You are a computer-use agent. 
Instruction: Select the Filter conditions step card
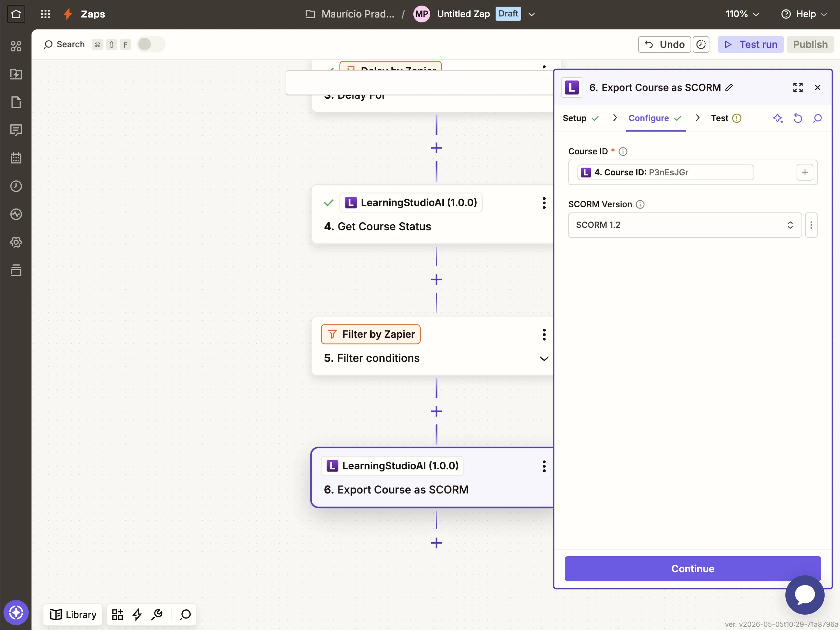click(x=432, y=346)
